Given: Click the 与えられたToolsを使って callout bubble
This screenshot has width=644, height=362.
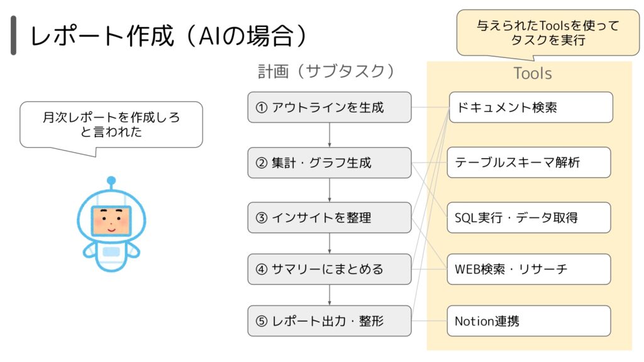Looking at the screenshot, I should 548,33.
